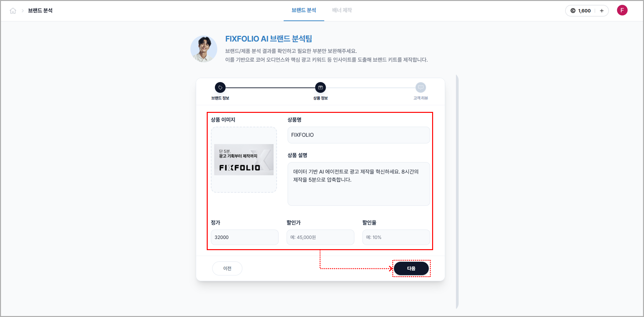Viewport: 644px width, 317px height.
Task: Click the 이전 button
Action: click(227, 268)
